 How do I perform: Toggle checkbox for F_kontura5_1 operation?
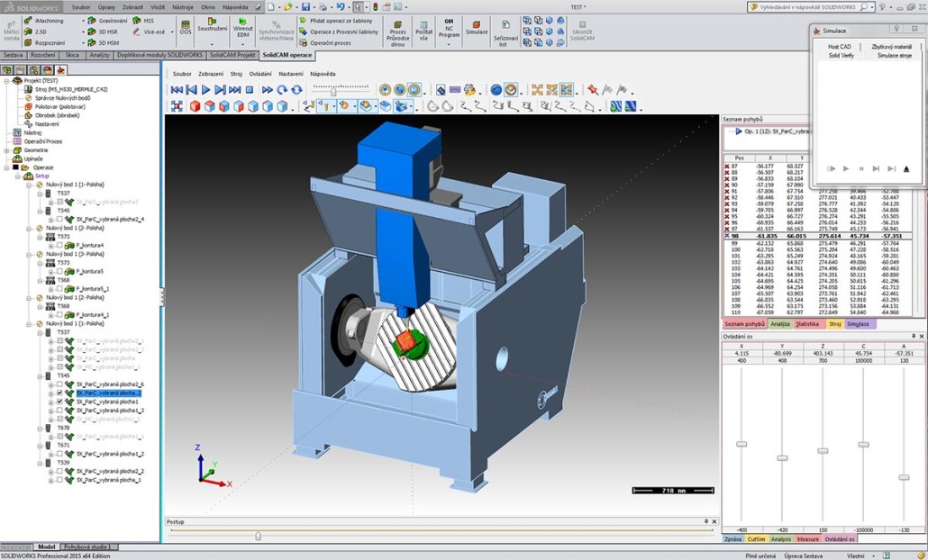click(x=59, y=289)
